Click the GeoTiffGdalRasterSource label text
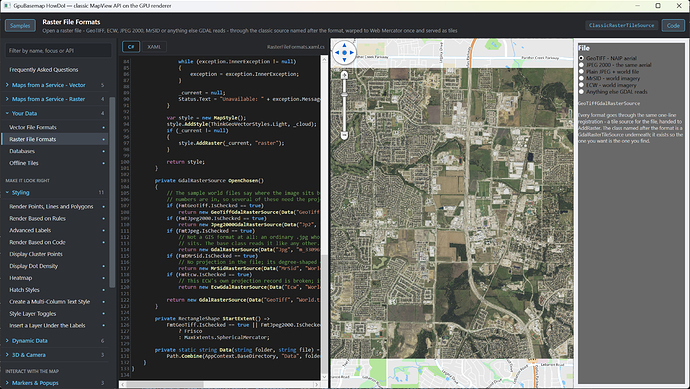This screenshot has width=690, height=389. click(609, 103)
